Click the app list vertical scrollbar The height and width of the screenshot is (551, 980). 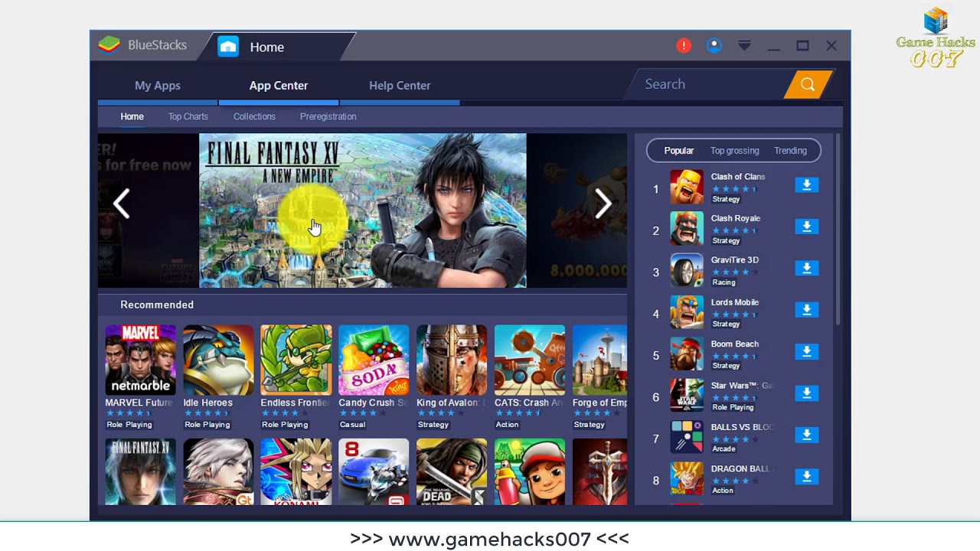click(838, 230)
